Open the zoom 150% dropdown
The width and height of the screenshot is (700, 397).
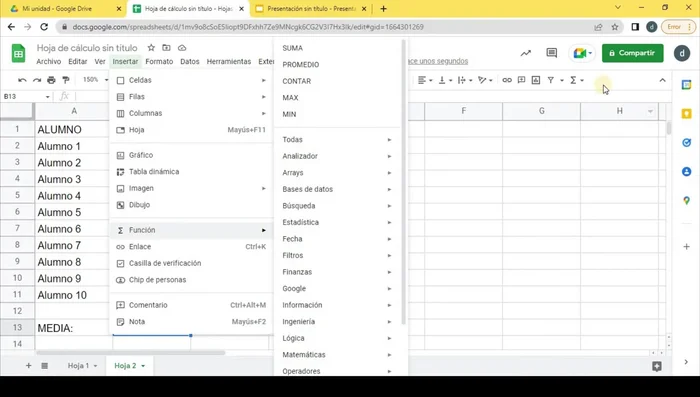click(x=96, y=79)
